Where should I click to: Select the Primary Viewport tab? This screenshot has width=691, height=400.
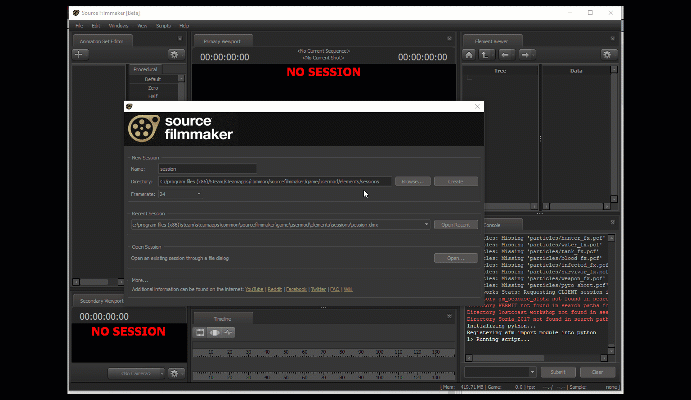point(223,41)
